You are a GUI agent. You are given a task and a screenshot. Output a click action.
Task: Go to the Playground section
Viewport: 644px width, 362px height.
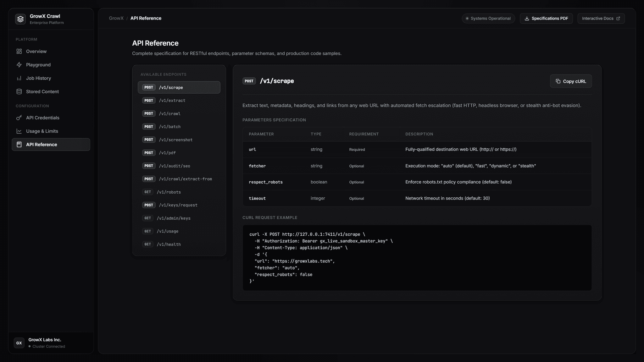click(51, 65)
